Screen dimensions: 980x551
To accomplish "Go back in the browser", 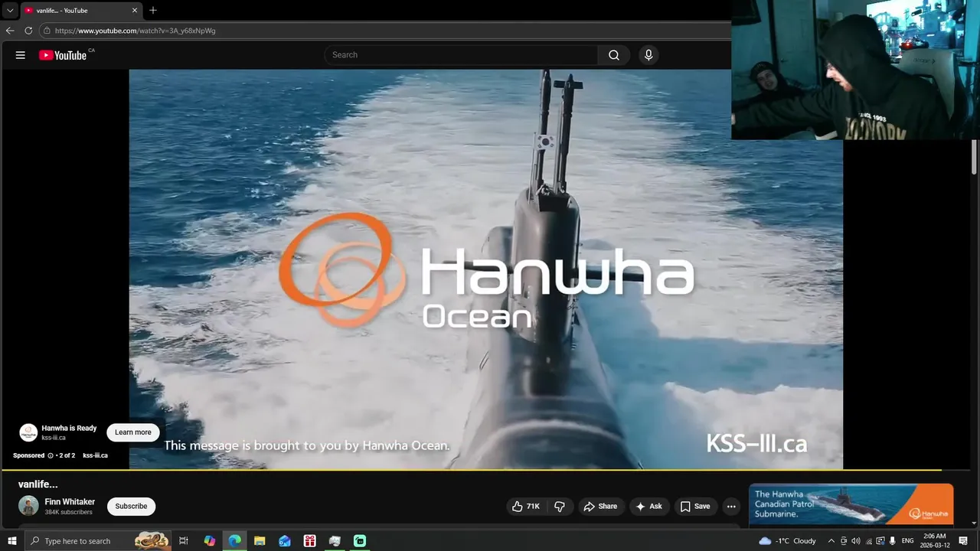I will (10, 31).
